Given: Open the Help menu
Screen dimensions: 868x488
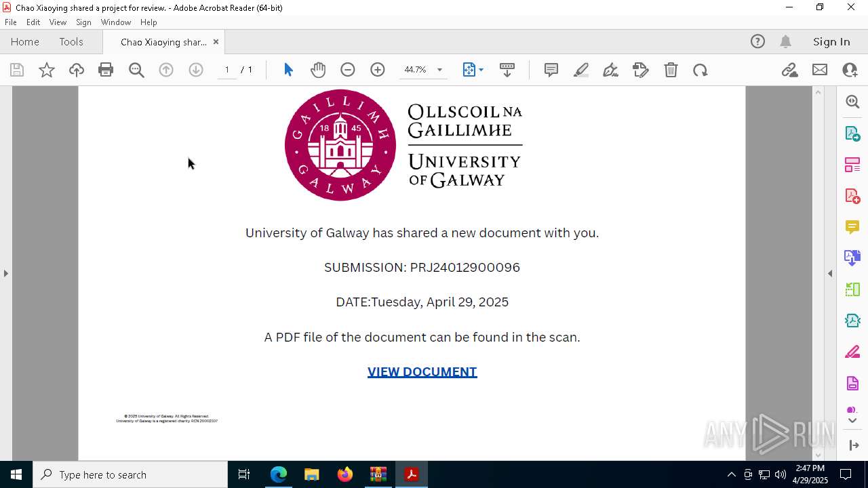Looking at the screenshot, I should (149, 22).
